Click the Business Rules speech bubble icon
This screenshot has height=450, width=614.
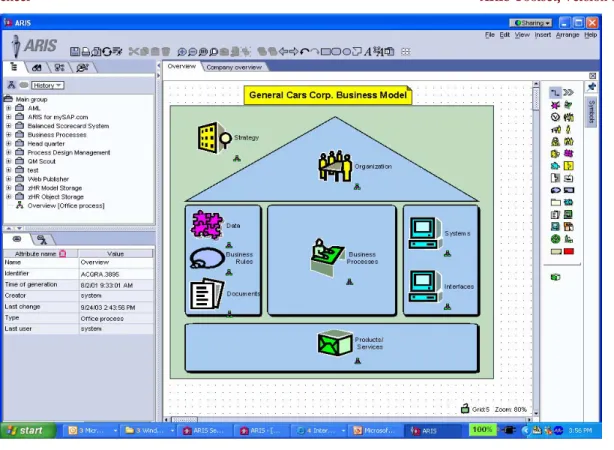pos(207,258)
